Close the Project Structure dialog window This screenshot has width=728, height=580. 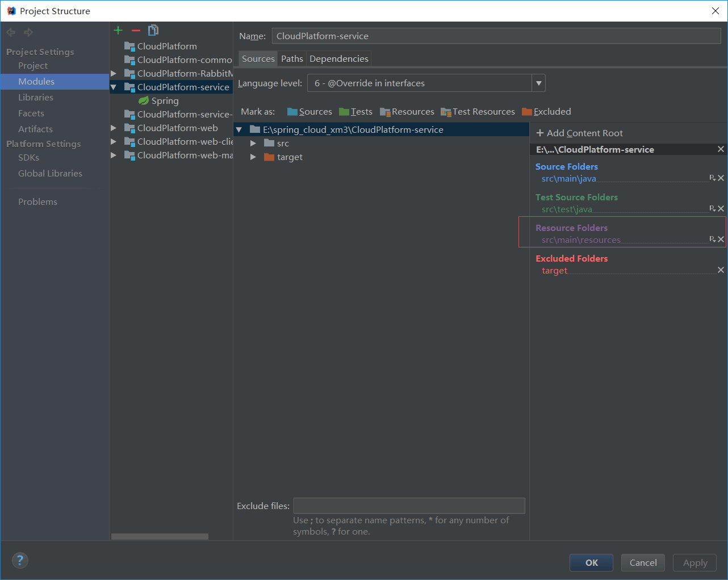pyautogui.click(x=716, y=11)
